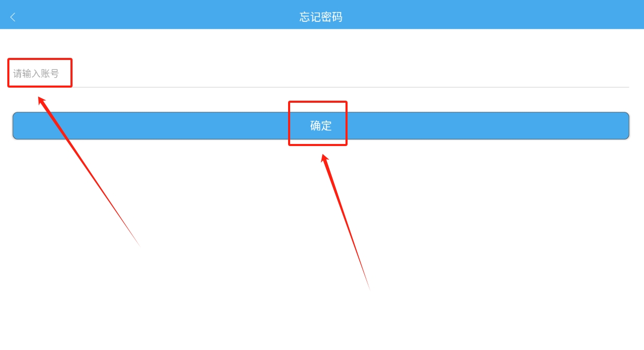Click the back arrow beside 忘记密码

[13, 17]
